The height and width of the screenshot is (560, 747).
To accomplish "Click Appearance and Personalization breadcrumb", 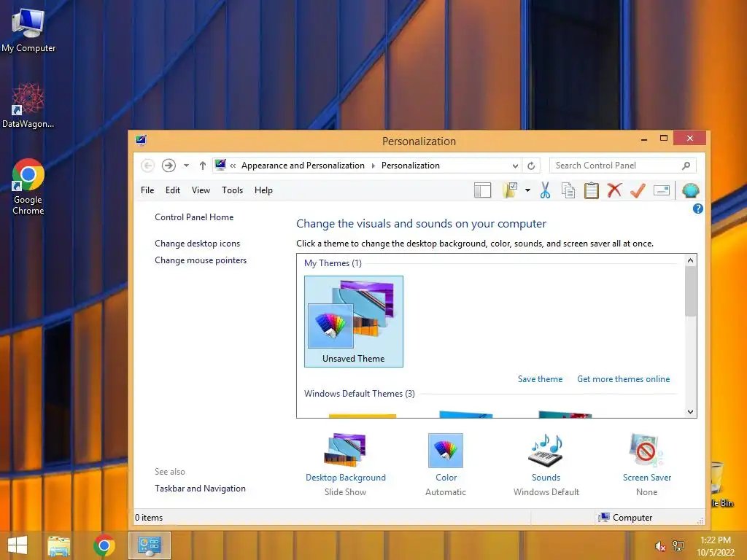I will pos(303,166).
